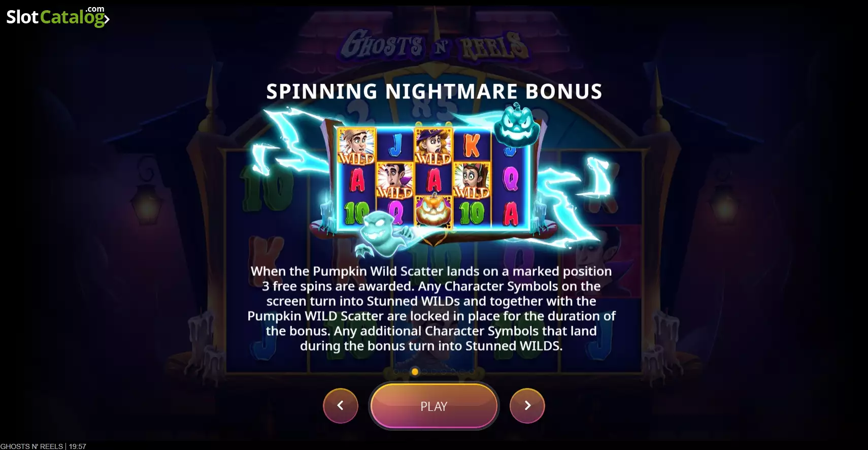Jump to the fourth slide pagination dot
The width and height of the screenshot is (868, 450).
[x=424, y=371]
